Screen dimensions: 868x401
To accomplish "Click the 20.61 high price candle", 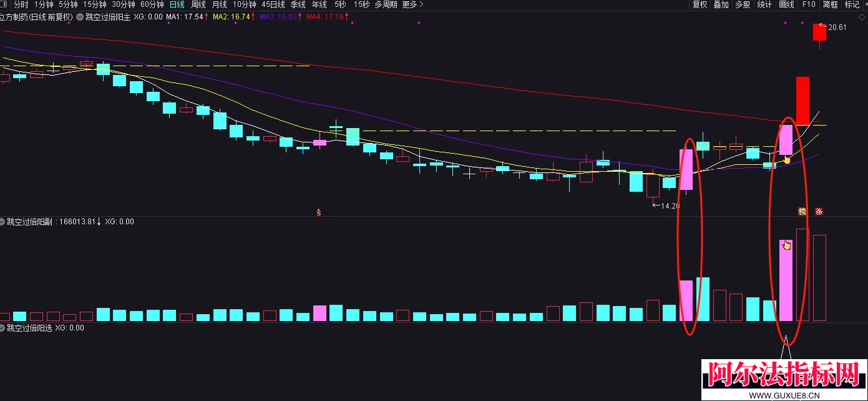I will (819, 32).
